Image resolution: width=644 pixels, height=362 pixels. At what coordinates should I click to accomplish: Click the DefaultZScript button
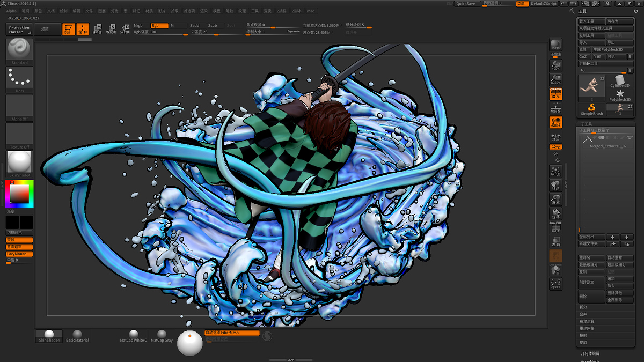tap(544, 4)
